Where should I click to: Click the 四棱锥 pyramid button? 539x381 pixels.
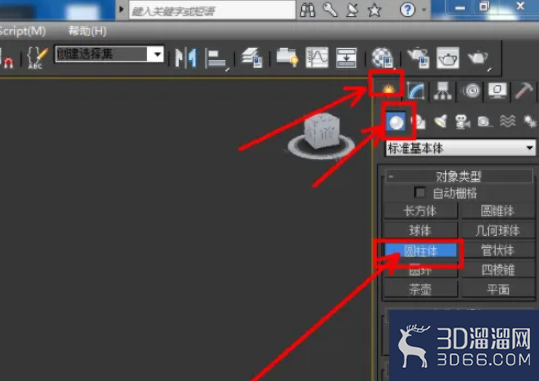click(x=498, y=270)
